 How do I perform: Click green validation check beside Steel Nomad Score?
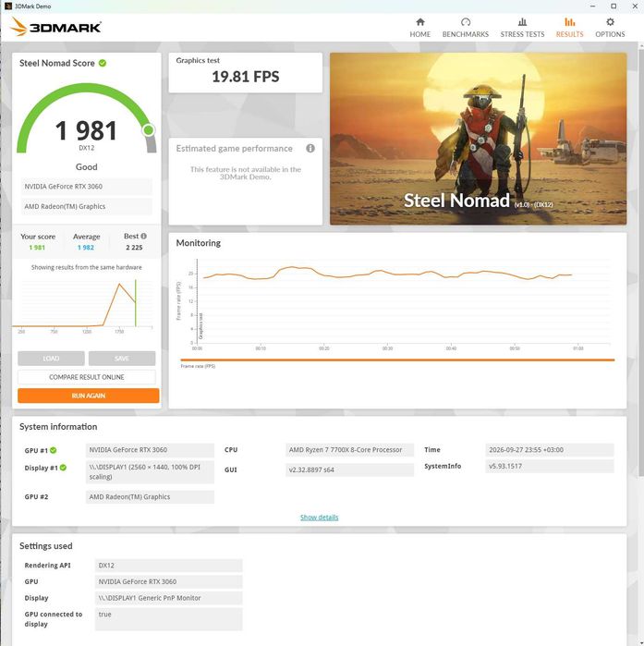pyautogui.click(x=103, y=63)
